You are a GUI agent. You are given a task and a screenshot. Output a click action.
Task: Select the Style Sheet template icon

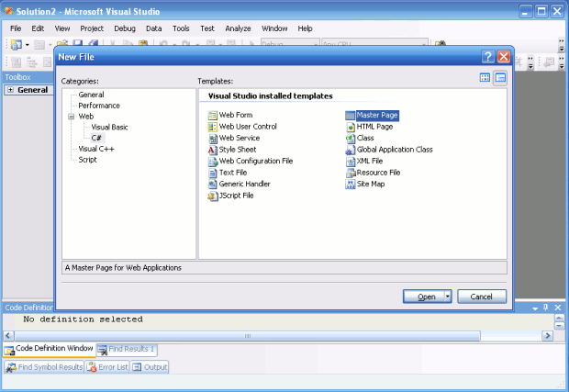[213, 150]
